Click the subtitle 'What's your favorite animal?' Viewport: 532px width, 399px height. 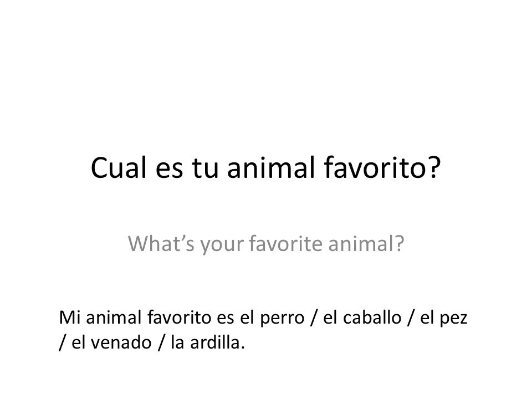[x=266, y=244]
